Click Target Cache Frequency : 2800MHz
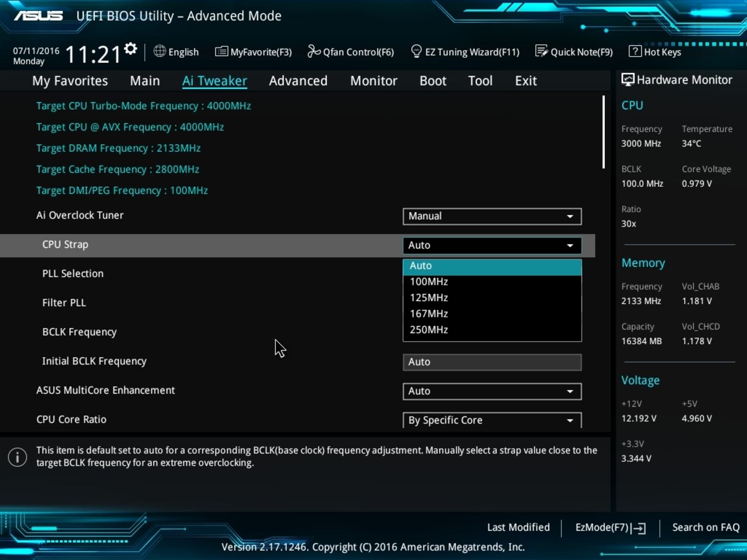This screenshot has width=747, height=560. coord(118,170)
